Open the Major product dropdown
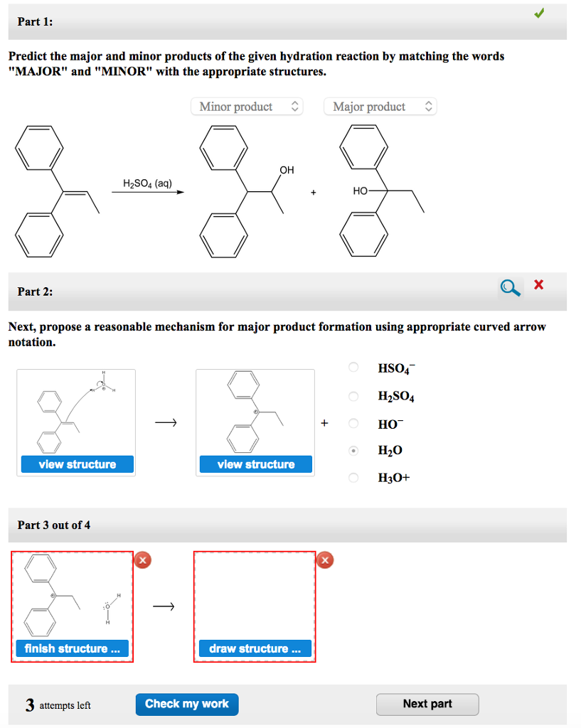The image size is (581, 728). click(x=380, y=106)
